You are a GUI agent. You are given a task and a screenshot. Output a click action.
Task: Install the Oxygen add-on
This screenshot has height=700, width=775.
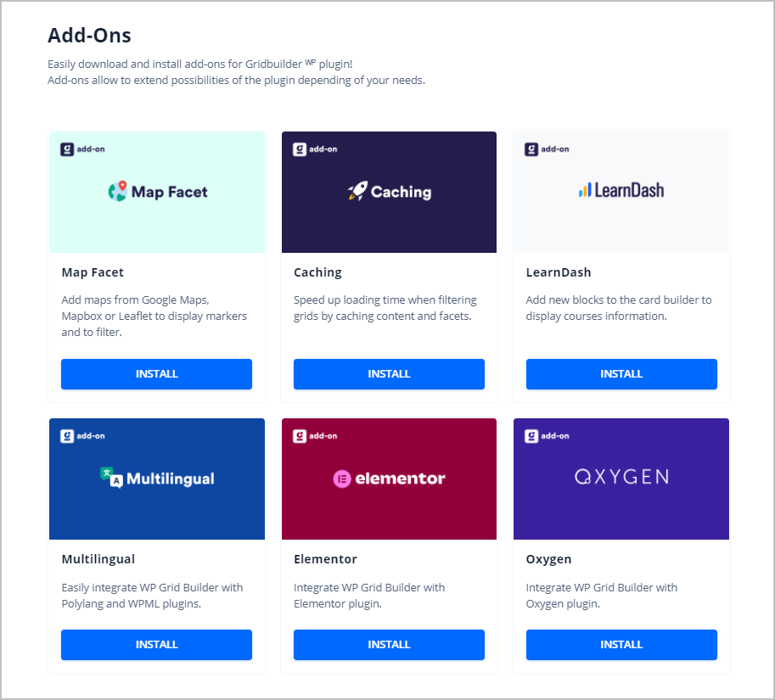(x=621, y=645)
